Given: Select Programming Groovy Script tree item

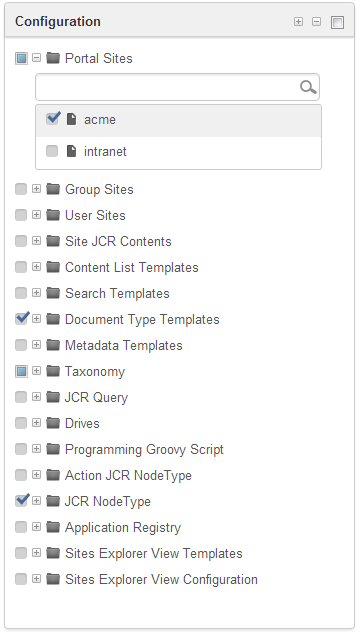Looking at the screenshot, I should 144,449.
